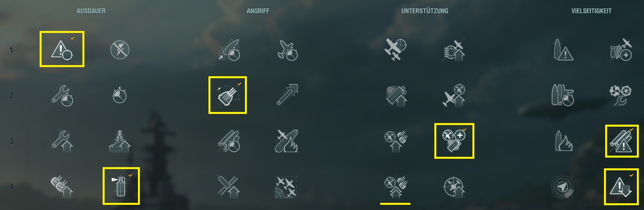The width and height of the screenshot is (644, 210).
Task: Select the warning triangle with crosshair skill
Action: click(62, 49)
